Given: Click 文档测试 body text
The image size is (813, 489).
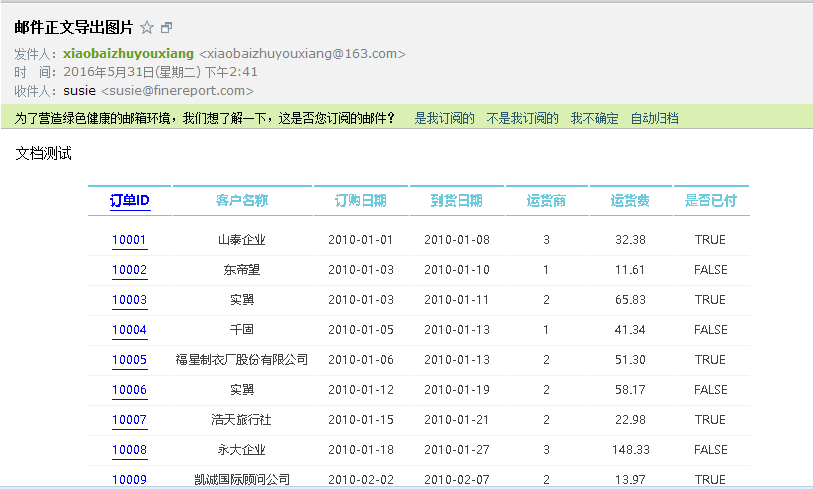Looking at the screenshot, I should 44,153.
